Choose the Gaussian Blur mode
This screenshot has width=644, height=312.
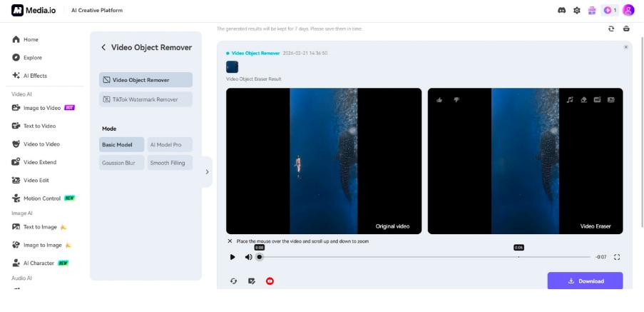tap(121, 163)
